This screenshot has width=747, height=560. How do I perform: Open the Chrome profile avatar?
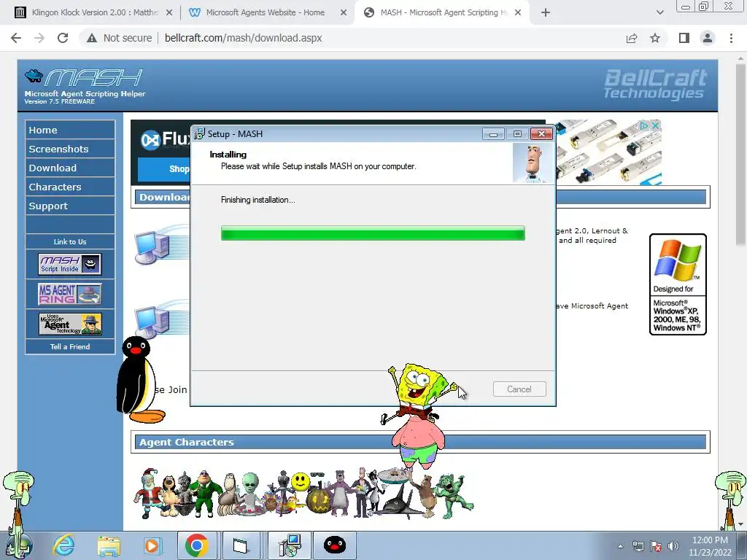708,38
